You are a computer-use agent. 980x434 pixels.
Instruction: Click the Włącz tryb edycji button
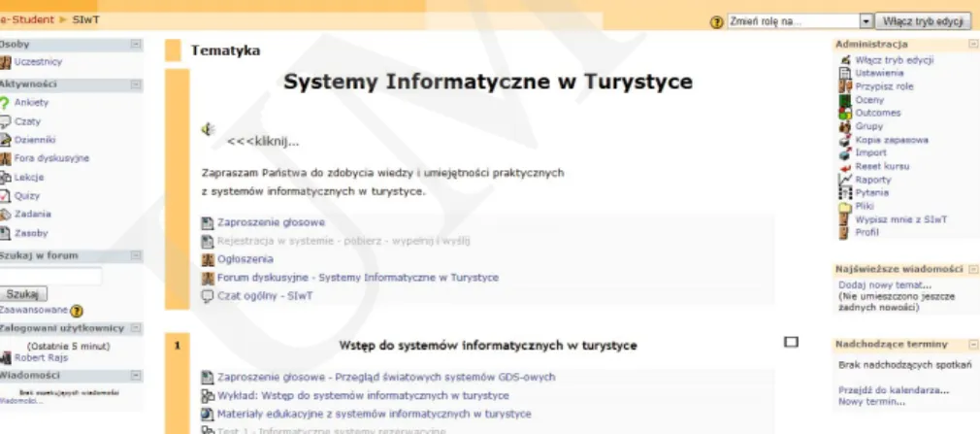pos(923,21)
